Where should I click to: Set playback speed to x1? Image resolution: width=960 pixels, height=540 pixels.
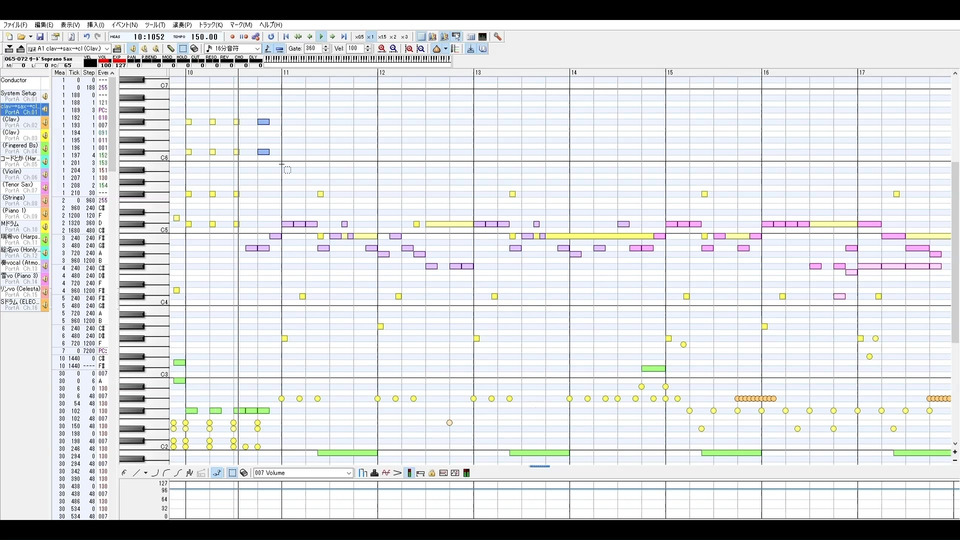(370, 37)
